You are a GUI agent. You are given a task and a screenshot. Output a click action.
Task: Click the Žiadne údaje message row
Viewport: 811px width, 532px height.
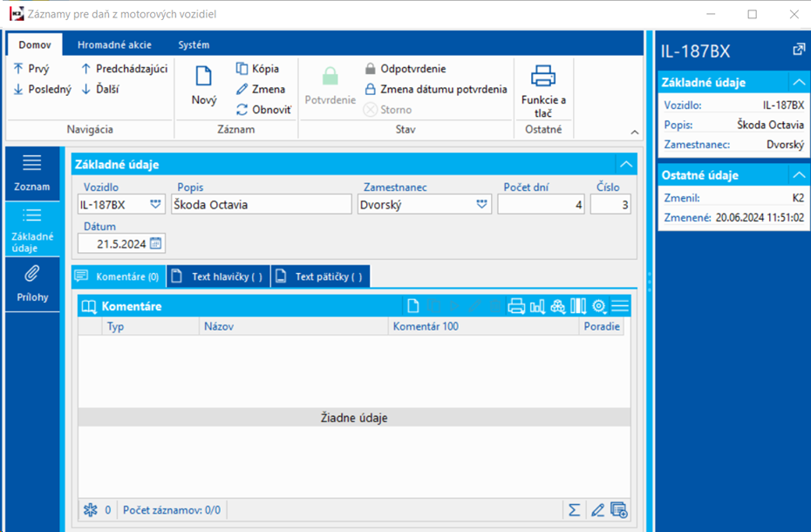point(354,418)
